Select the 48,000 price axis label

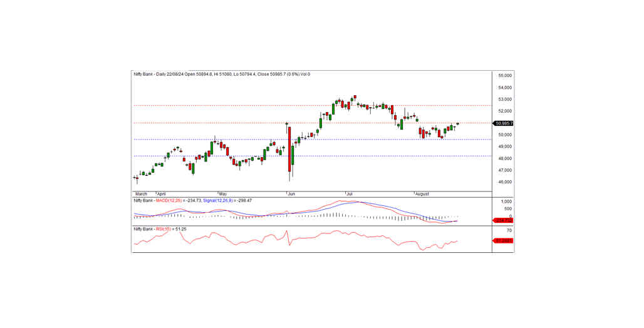[505, 158]
